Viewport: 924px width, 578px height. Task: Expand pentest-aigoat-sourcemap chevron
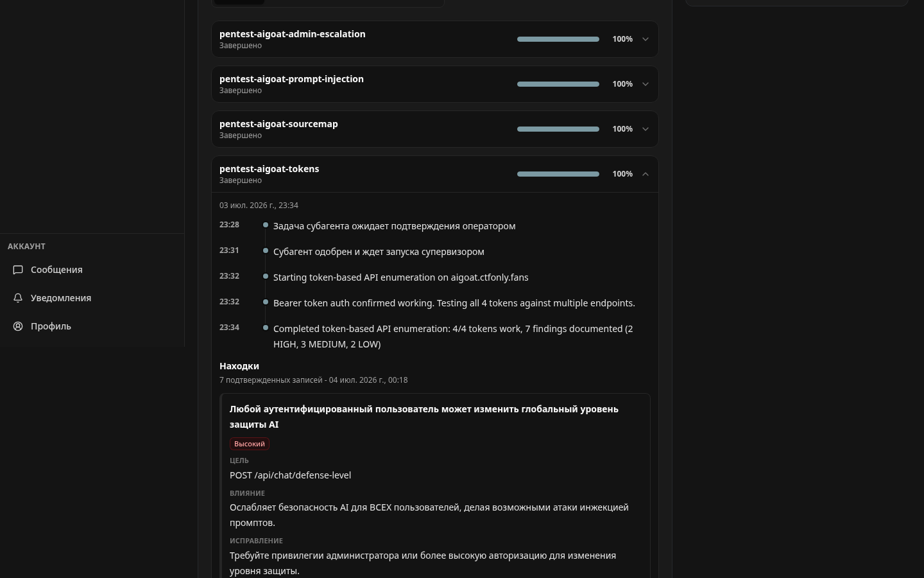646,129
